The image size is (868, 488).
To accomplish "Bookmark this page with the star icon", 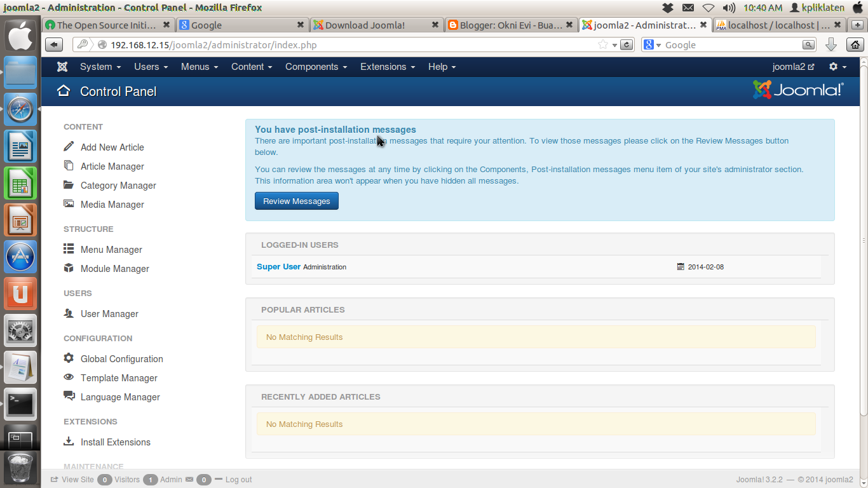I will click(603, 44).
